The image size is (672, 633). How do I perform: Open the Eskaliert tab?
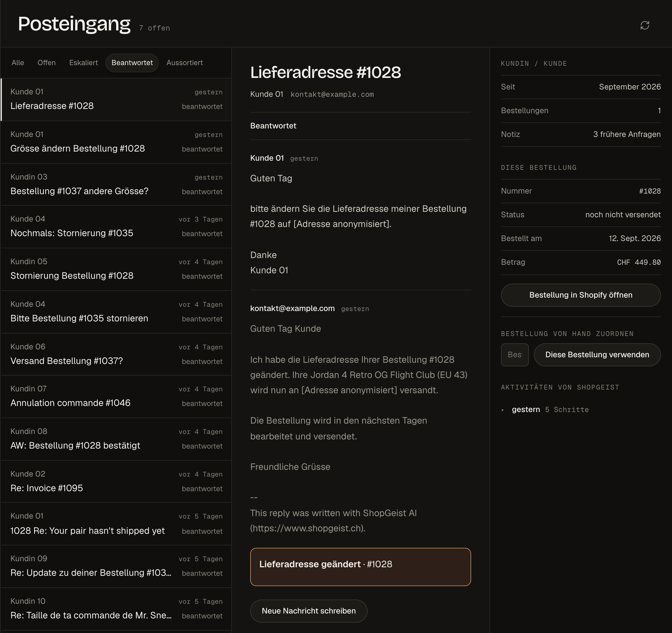click(83, 63)
